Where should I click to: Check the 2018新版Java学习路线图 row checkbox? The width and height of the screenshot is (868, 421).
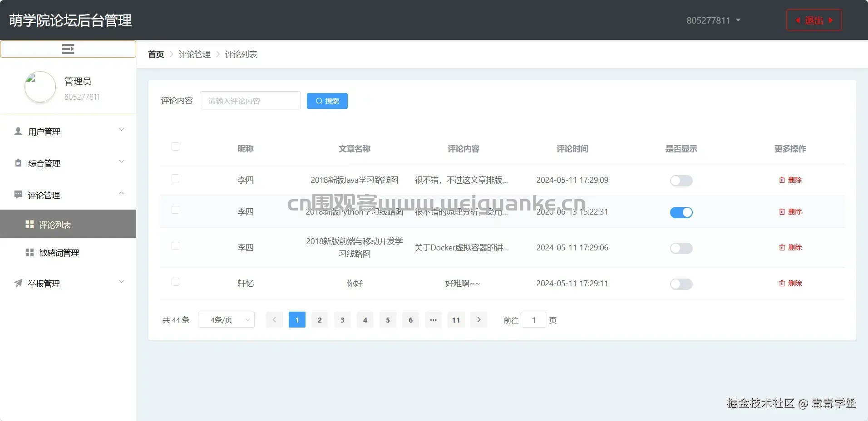[x=175, y=178]
